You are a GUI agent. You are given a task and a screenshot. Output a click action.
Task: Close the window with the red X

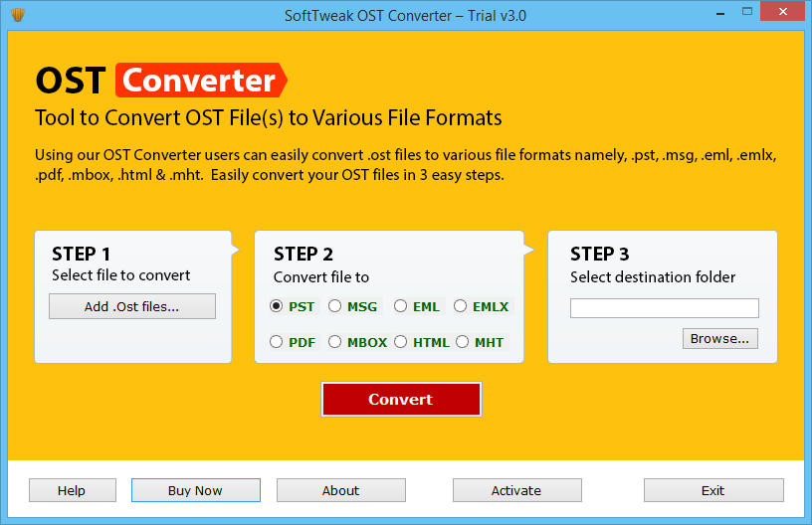(783, 11)
